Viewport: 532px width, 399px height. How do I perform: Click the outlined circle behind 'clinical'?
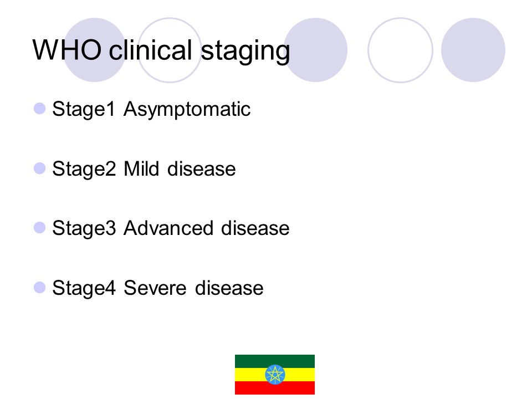pyautogui.click(x=170, y=50)
